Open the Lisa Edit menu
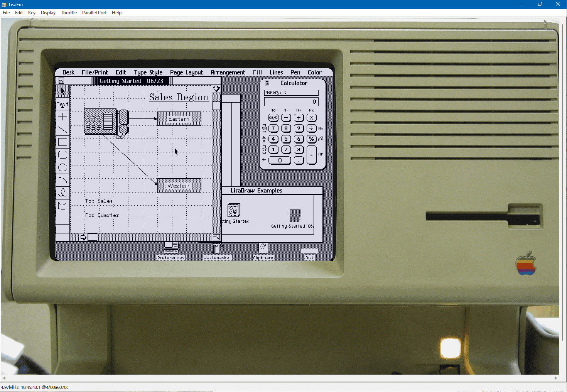567x392 pixels. (121, 73)
